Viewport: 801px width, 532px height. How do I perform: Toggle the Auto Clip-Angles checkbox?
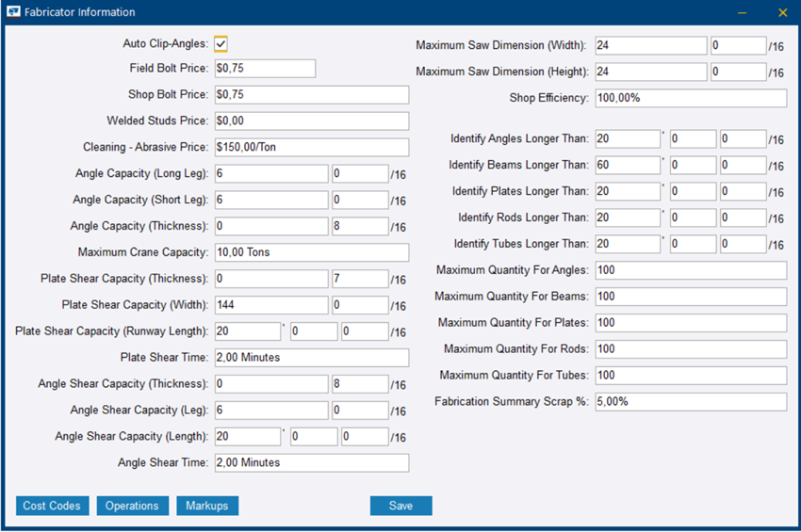point(221,43)
